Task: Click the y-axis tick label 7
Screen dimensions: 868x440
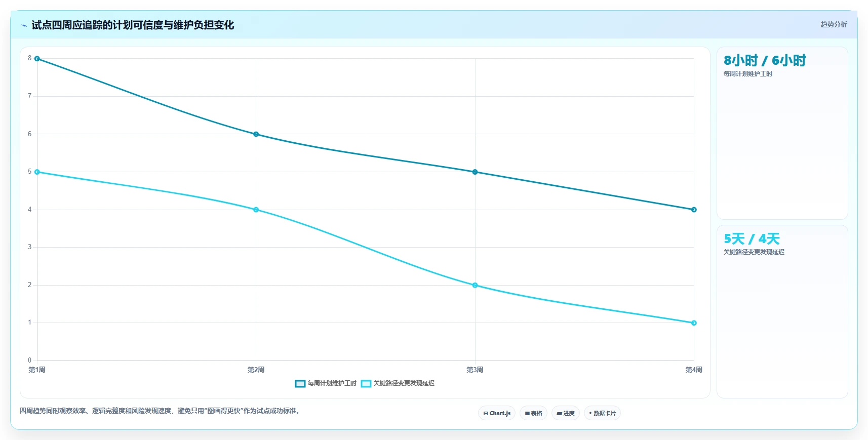Action: (29, 96)
